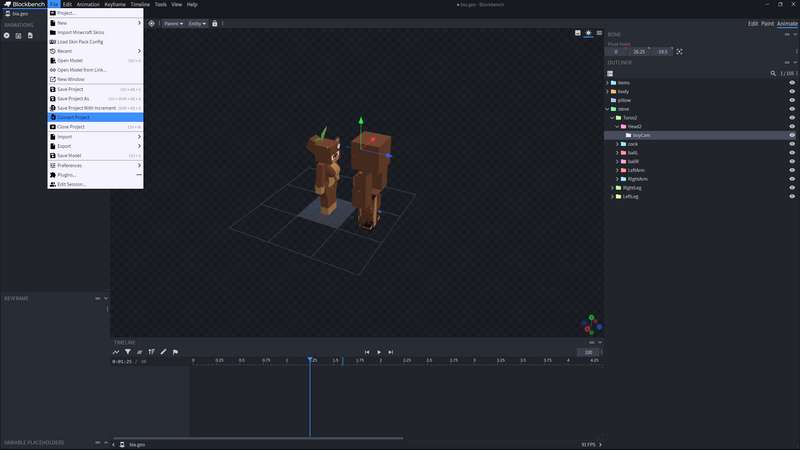Expand the 'LeftArm' group in outliner
The height and width of the screenshot is (450, 800).
tap(617, 170)
